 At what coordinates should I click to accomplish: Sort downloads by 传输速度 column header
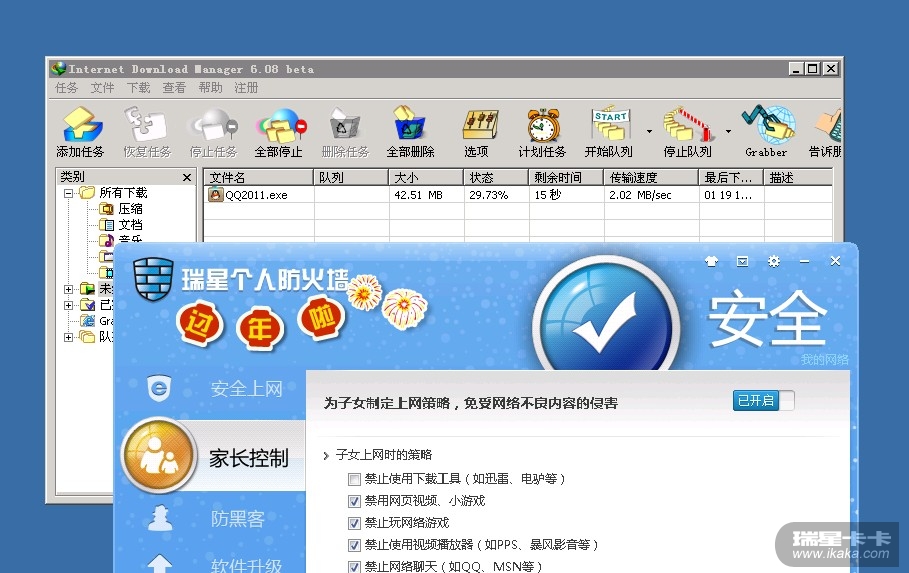click(x=651, y=177)
